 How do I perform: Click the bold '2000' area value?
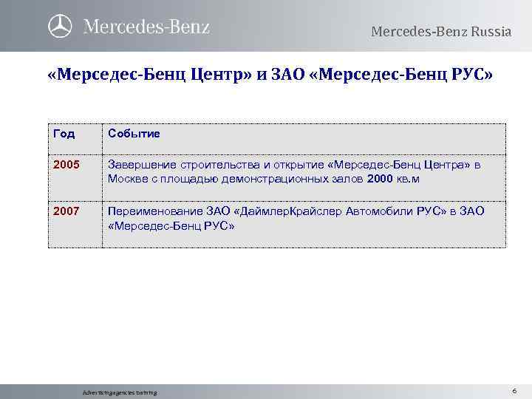[x=380, y=179]
